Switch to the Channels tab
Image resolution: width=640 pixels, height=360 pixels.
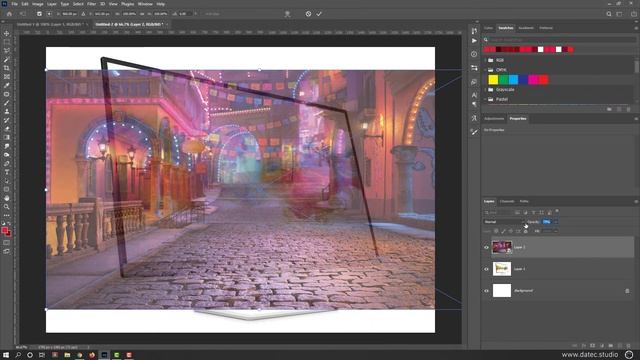tap(507, 202)
